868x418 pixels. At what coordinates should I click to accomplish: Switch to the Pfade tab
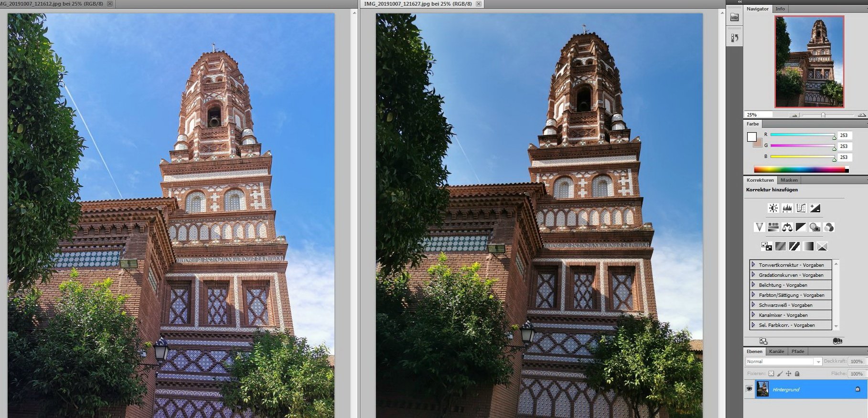coord(798,351)
